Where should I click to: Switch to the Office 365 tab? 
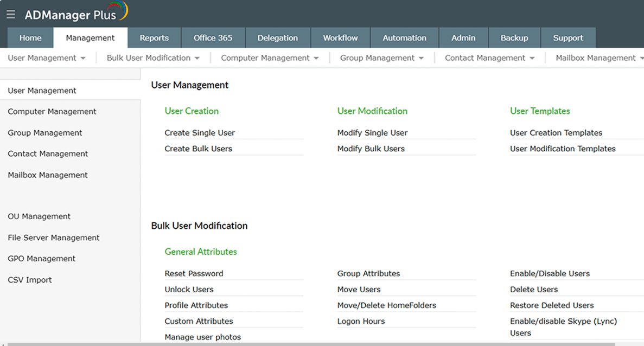coord(213,37)
